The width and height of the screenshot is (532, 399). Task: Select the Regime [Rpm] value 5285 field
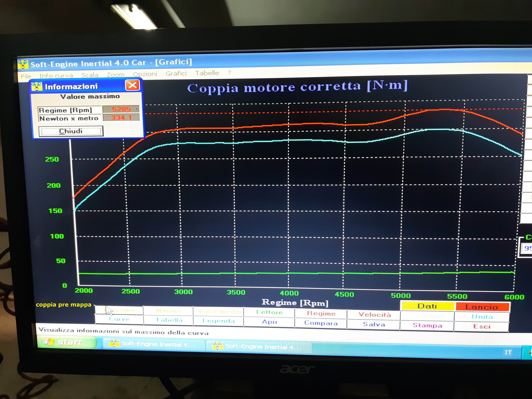(121, 109)
